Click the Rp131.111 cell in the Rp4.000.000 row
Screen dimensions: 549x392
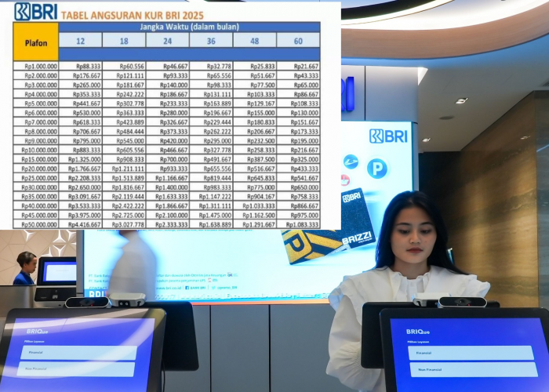(x=211, y=94)
